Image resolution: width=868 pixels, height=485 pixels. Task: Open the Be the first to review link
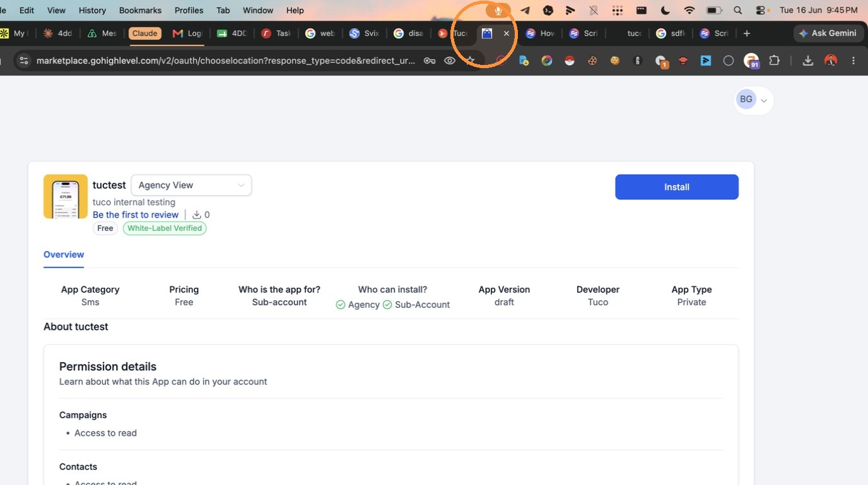136,214
